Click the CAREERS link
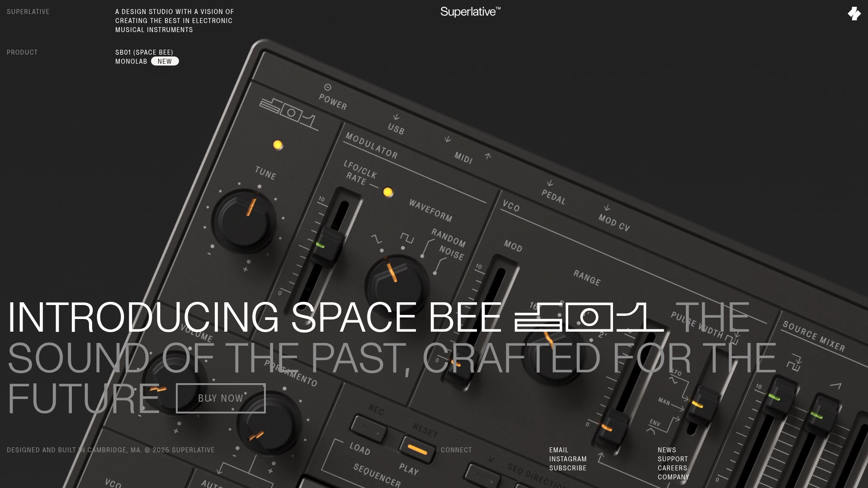 click(672, 468)
